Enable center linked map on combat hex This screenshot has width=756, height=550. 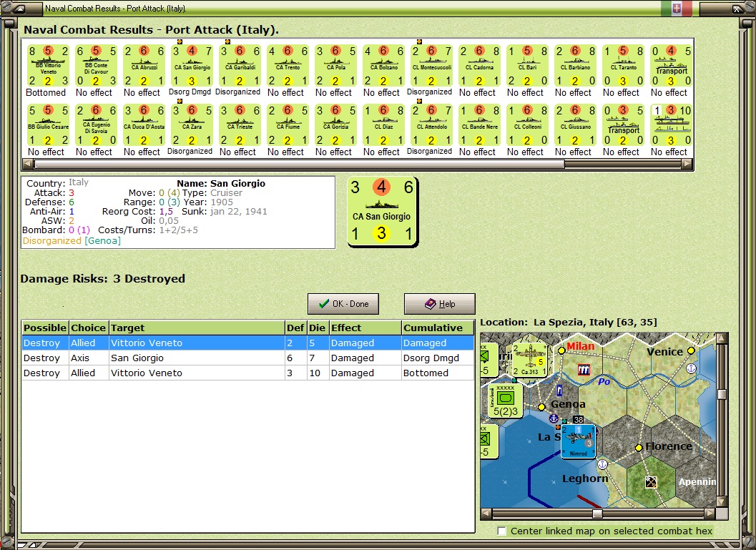pyautogui.click(x=502, y=531)
